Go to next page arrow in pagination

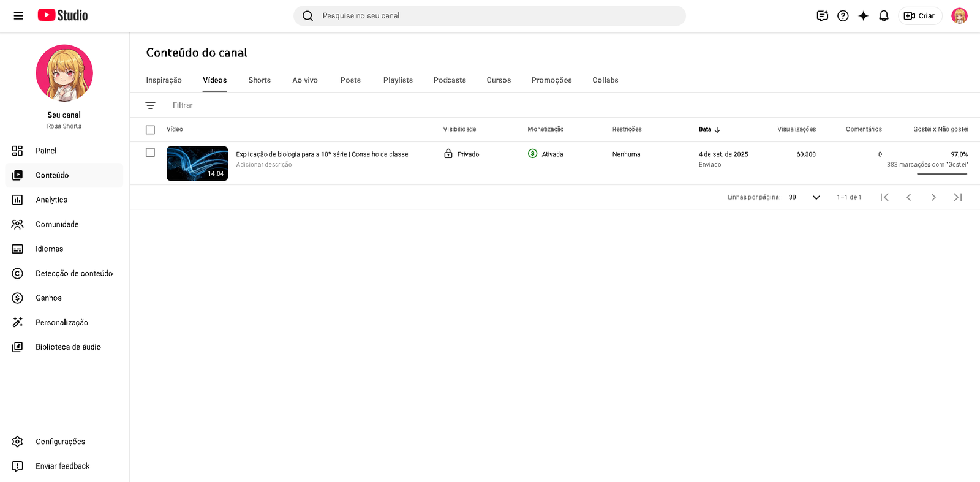click(933, 197)
